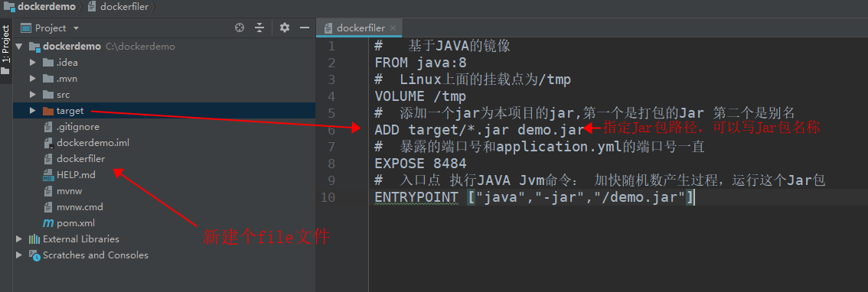
Task: Click the ENTRYPOINT keyword on line 10
Action: click(x=416, y=197)
